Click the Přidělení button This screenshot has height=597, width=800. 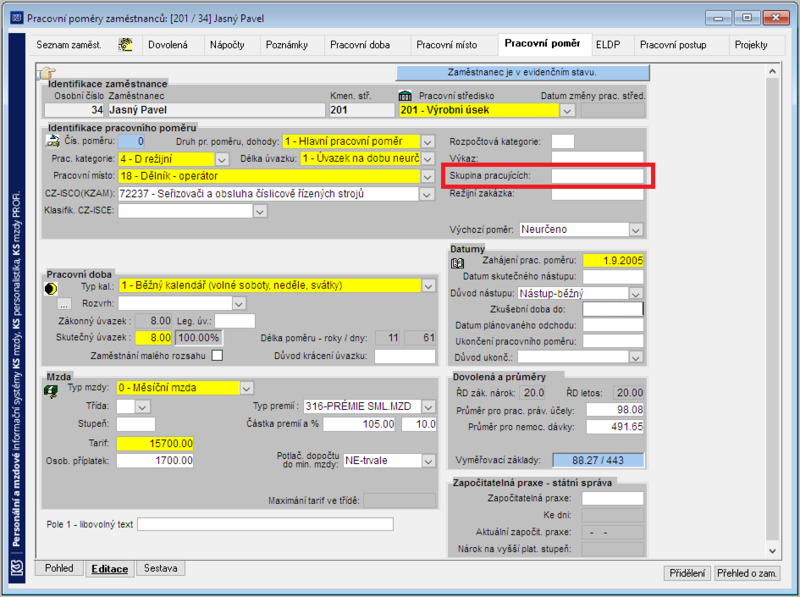point(687,573)
